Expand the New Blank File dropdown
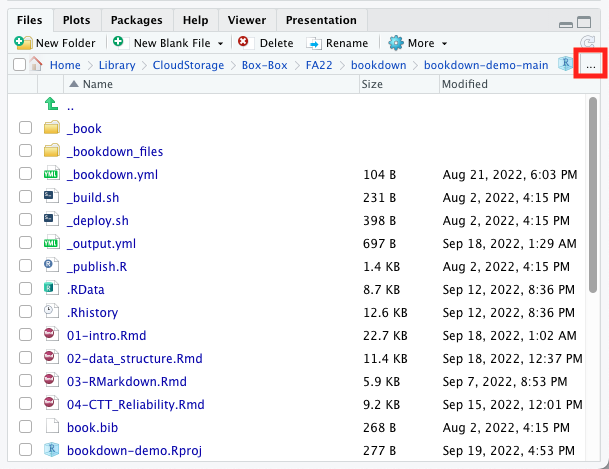609x469 pixels. tap(220, 43)
